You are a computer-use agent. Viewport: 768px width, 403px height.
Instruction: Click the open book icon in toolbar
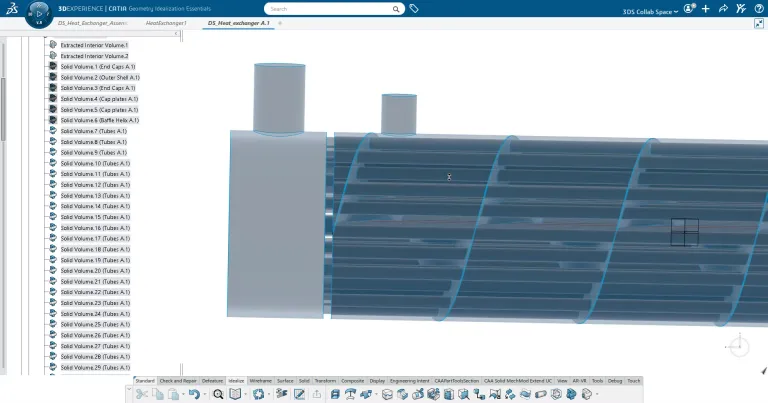[x=236, y=394]
